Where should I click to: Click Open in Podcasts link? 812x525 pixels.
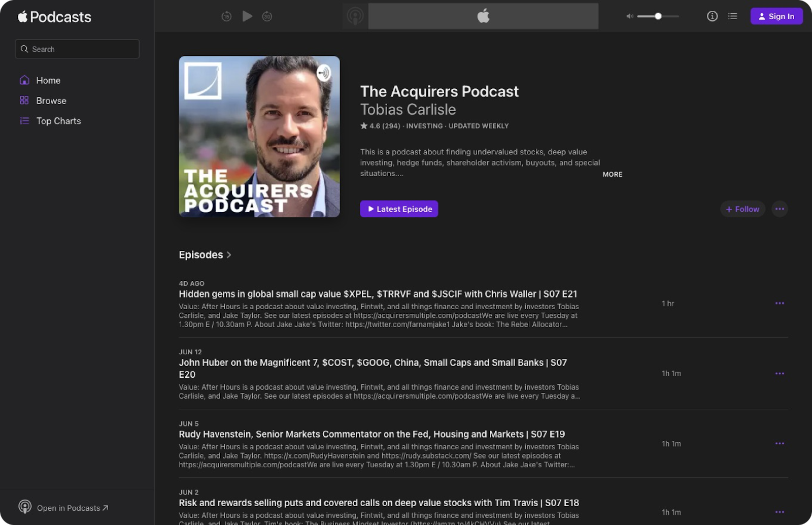point(72,508)
